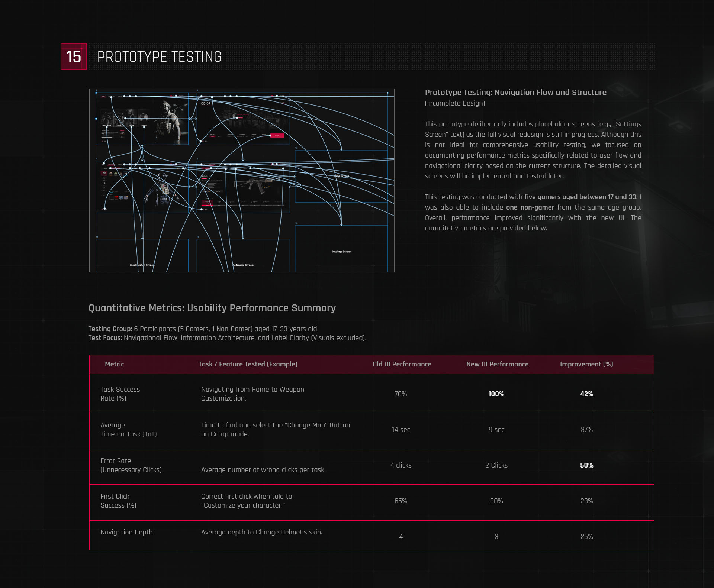Select the Error Rate (Unnecessary Clicks) row label
Image resolution: width=714 pixels, height=588 pixels.
tap(131, 465)
